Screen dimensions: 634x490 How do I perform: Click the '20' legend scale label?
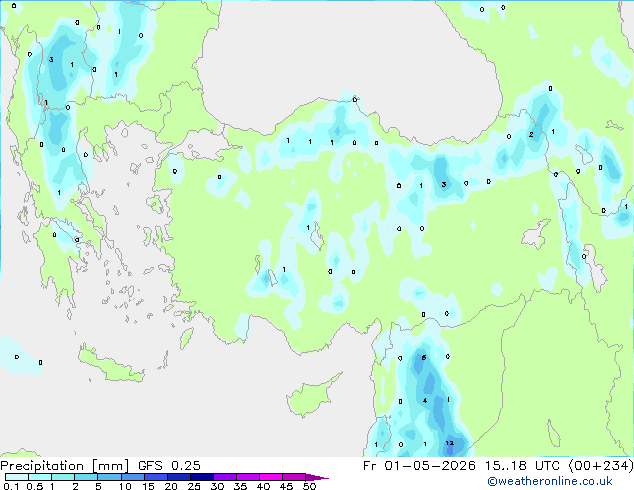[171, 486]
